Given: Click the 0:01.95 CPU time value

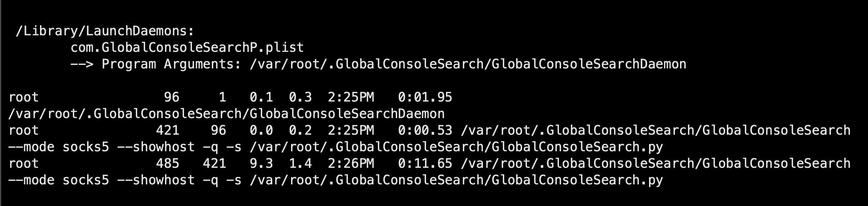Looking at the screenshot, I should (425, 97).
